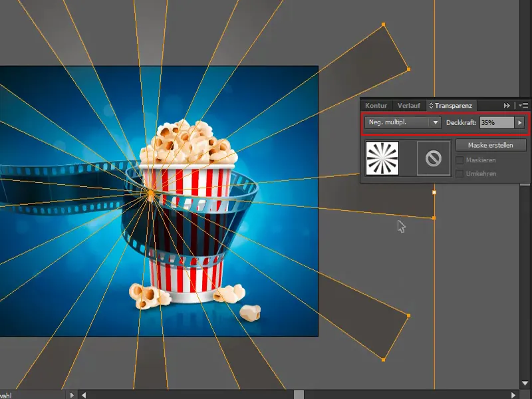Switch to the Kontur tab
532x399 pixels.
coord(376,106)
